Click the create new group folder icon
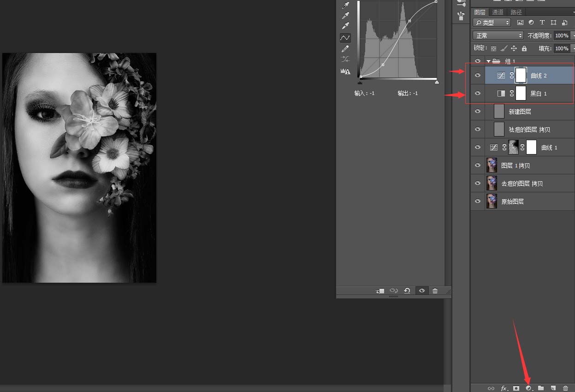Screen dimensions: 575x392 tap(541, 388)
